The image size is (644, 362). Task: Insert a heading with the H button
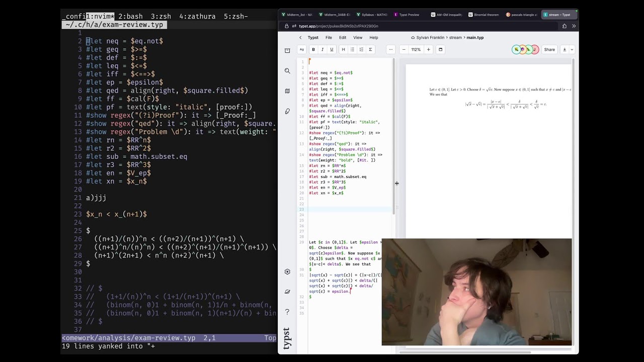343,49
